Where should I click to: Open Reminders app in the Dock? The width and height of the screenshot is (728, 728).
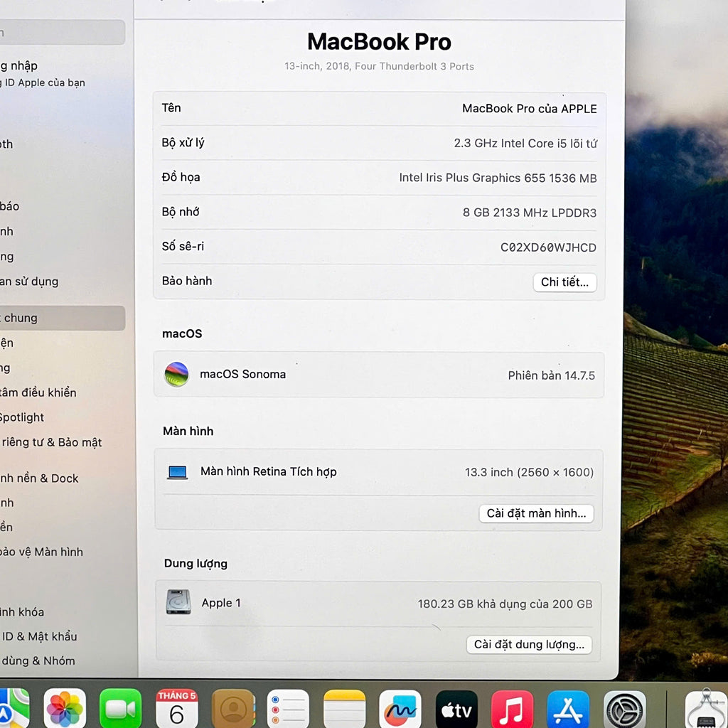pyautogui.click(x=288, y=709)
